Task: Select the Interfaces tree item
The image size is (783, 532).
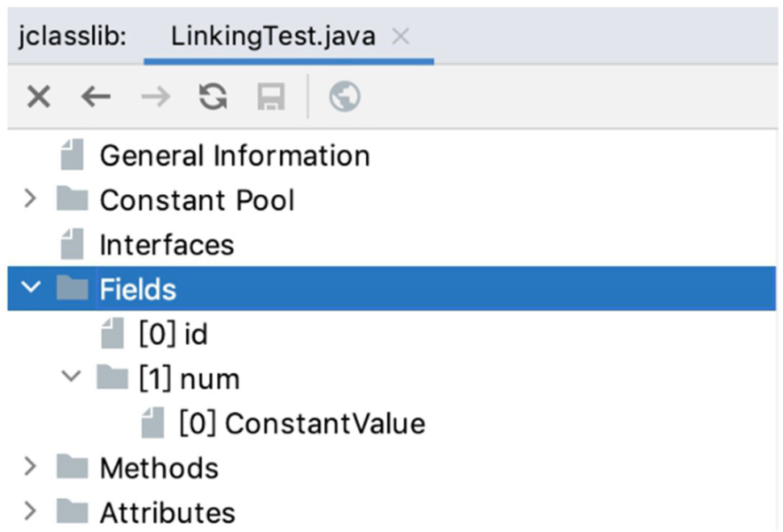Action: tap(166, 244)
